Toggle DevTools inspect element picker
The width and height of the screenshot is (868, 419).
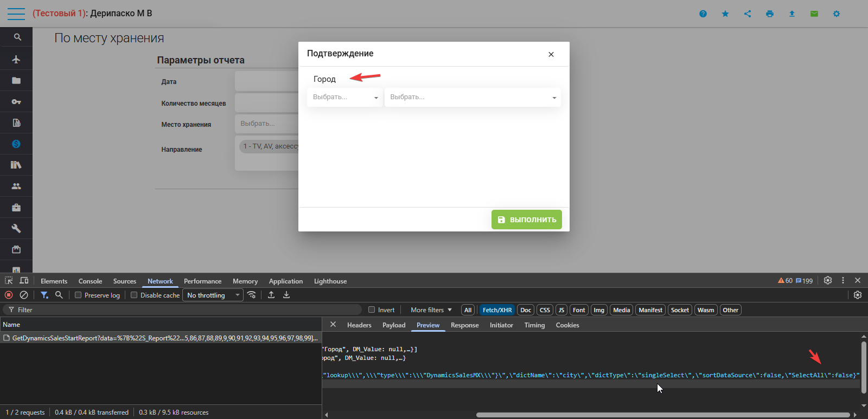click(9, 280)
